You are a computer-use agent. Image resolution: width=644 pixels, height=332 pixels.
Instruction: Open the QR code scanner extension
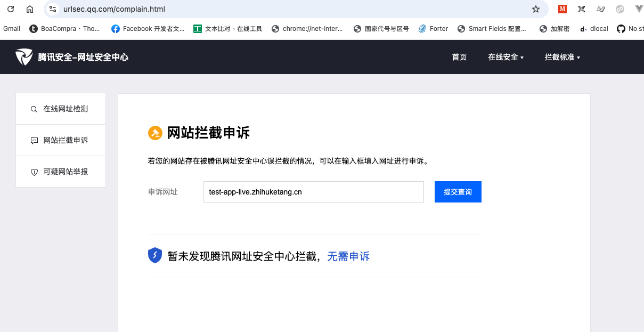[582, 9]
